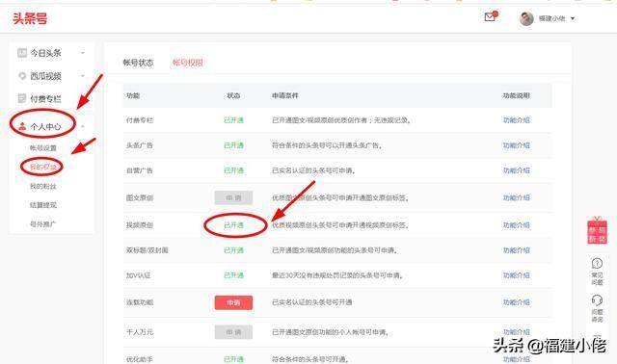Open 帐号设置 under 个人中心
This screenshot has width=617, height=364.
(43, 147)
